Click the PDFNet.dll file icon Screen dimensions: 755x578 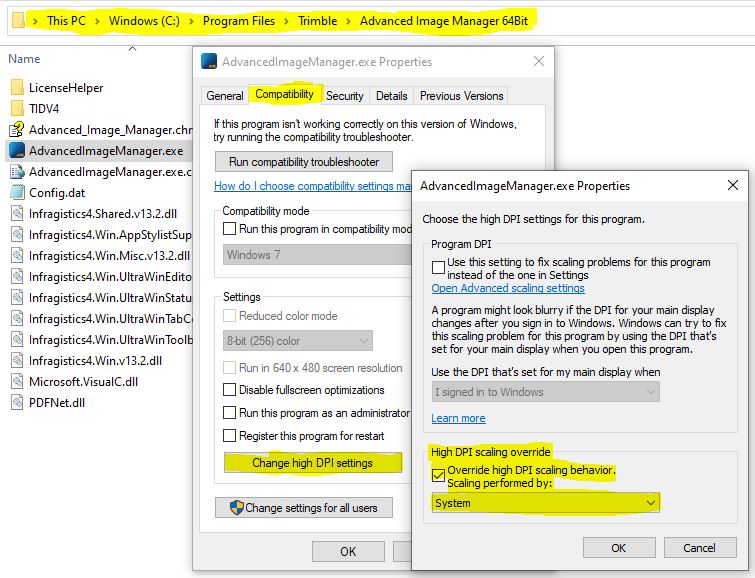pyautogui.click(x=17, y=403)
